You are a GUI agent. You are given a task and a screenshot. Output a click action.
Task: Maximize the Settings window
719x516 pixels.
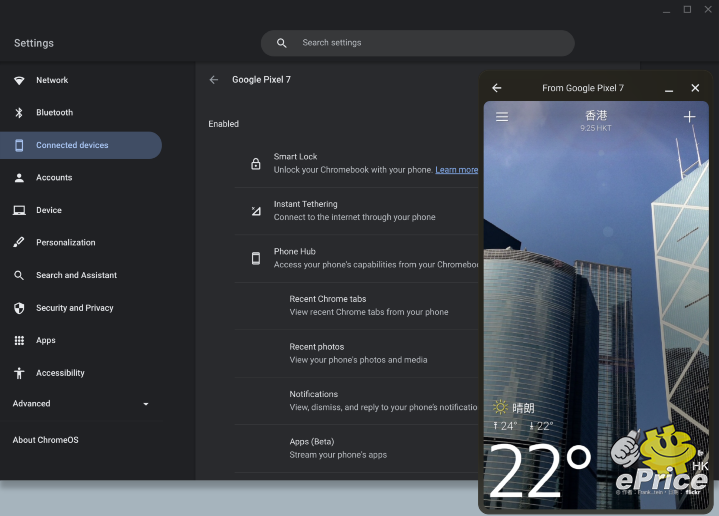pos(687,10)
